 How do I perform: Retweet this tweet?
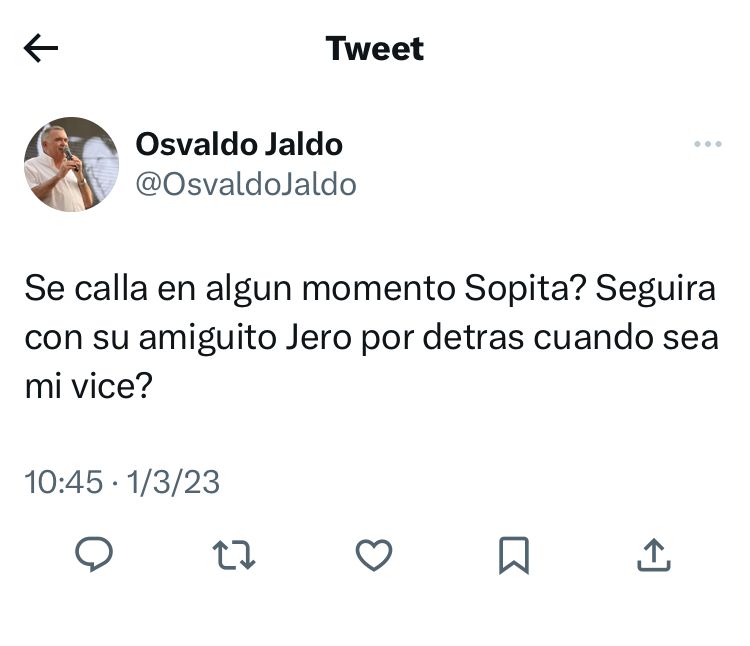(234, 554)
